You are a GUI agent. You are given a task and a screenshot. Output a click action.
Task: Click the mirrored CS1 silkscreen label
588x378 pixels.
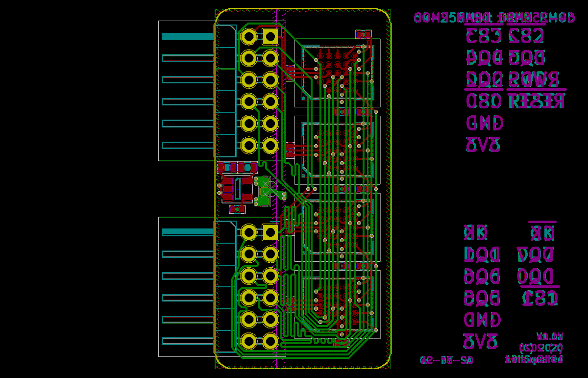(x=540, y=298)
